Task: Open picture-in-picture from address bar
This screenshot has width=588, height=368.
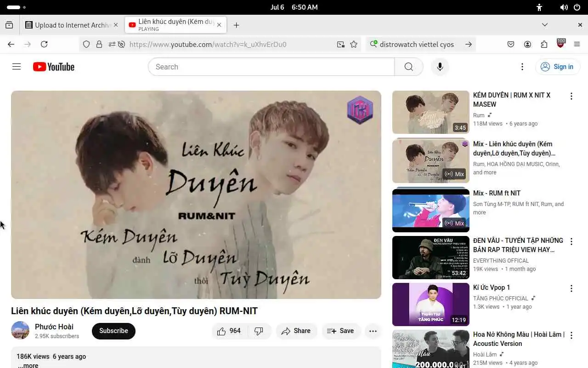Action: coord(340,44)
